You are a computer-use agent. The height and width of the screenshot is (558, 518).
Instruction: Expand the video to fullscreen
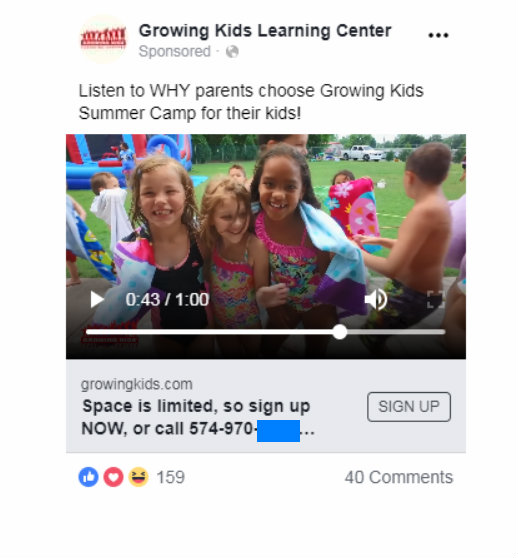click(435, 299)
